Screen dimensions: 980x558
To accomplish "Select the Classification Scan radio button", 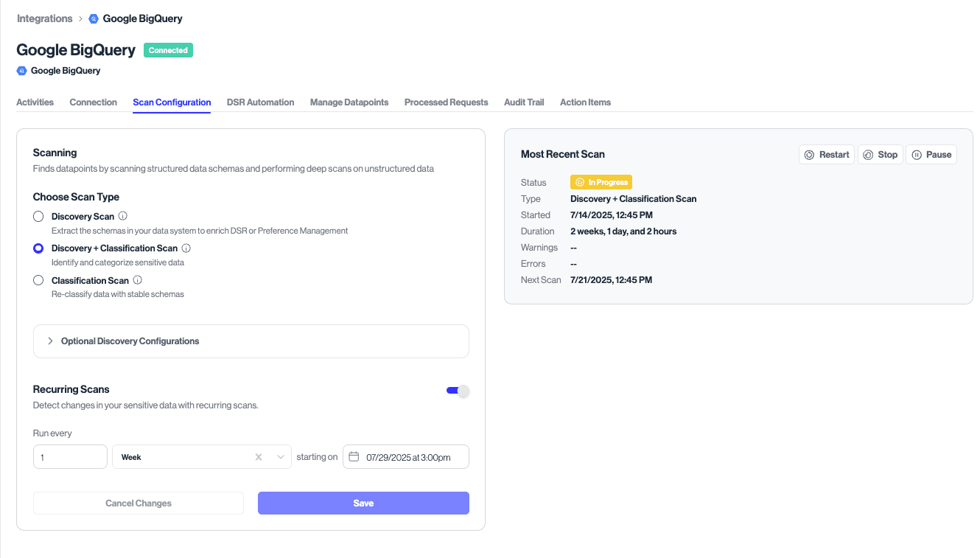I will (x=38, y=280).
